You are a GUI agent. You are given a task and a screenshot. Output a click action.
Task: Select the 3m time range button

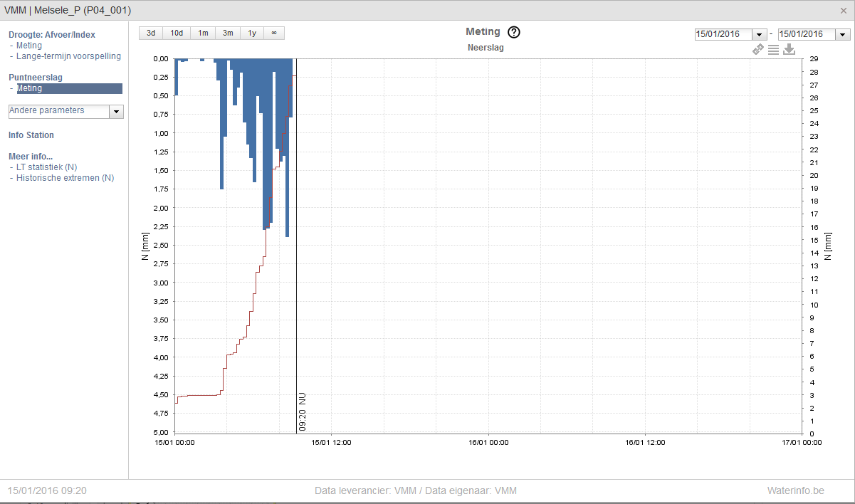point(228,33)
